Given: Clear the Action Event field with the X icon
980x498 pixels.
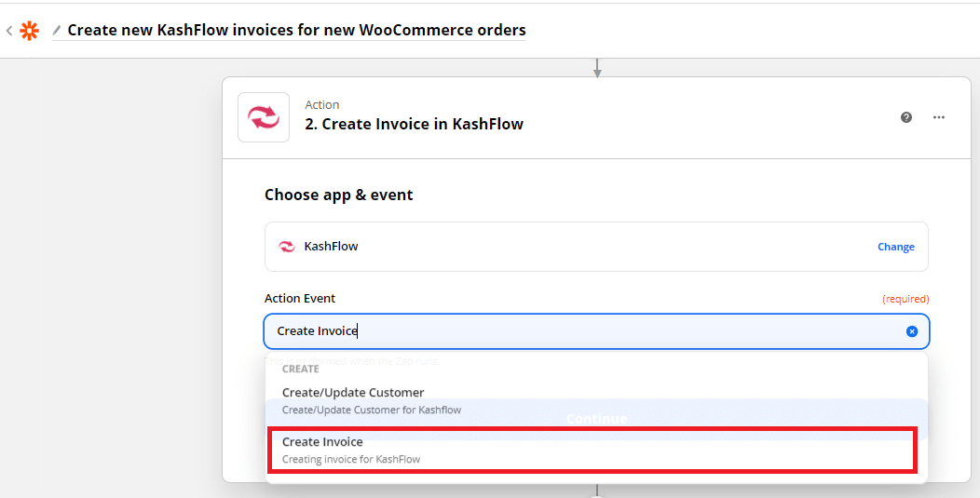Looking at the screenshot, I should 912,331.
